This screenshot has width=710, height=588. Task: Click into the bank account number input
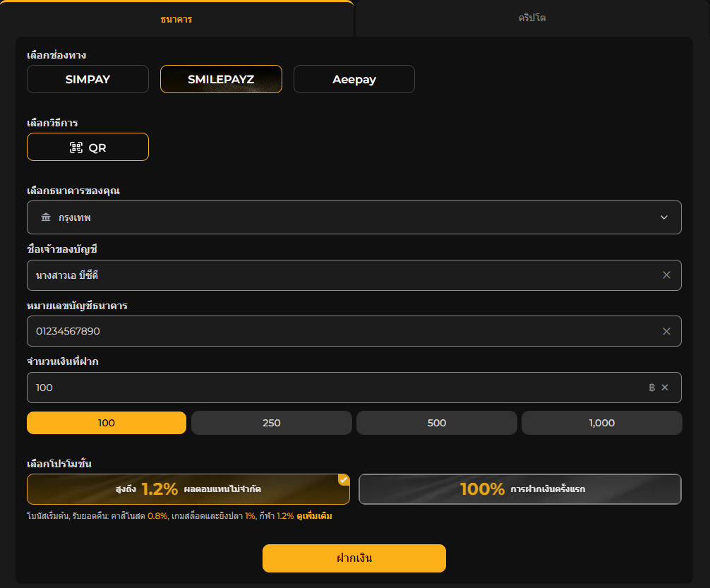point(339,331)
